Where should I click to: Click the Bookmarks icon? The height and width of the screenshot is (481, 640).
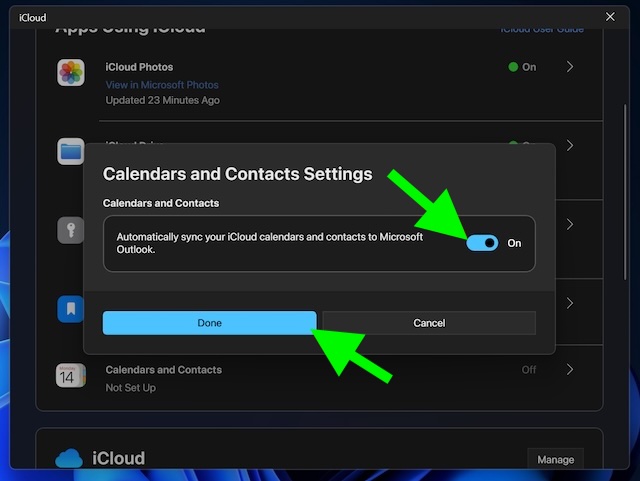[x=71, y=309]
